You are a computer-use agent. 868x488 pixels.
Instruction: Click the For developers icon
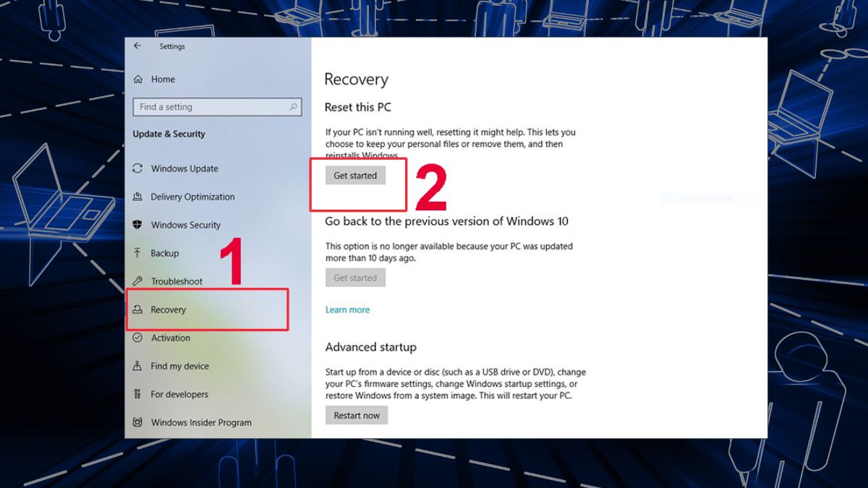[x=138, y=394]
